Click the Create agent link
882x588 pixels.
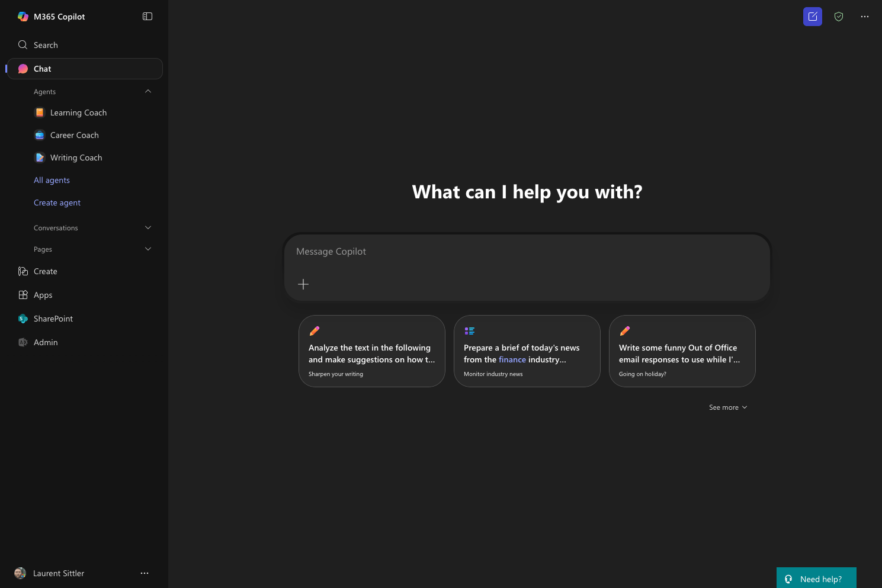[x=57, y=203]
